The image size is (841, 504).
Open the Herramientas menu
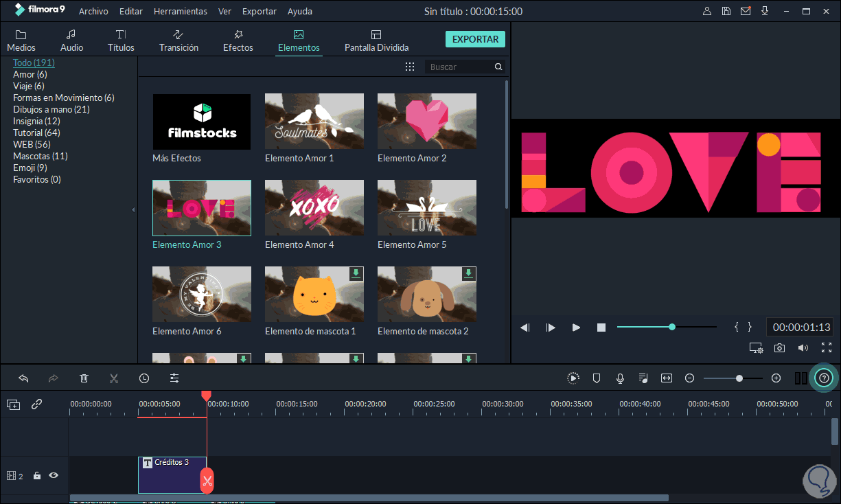pyautogui.click(x=180, y=11)
